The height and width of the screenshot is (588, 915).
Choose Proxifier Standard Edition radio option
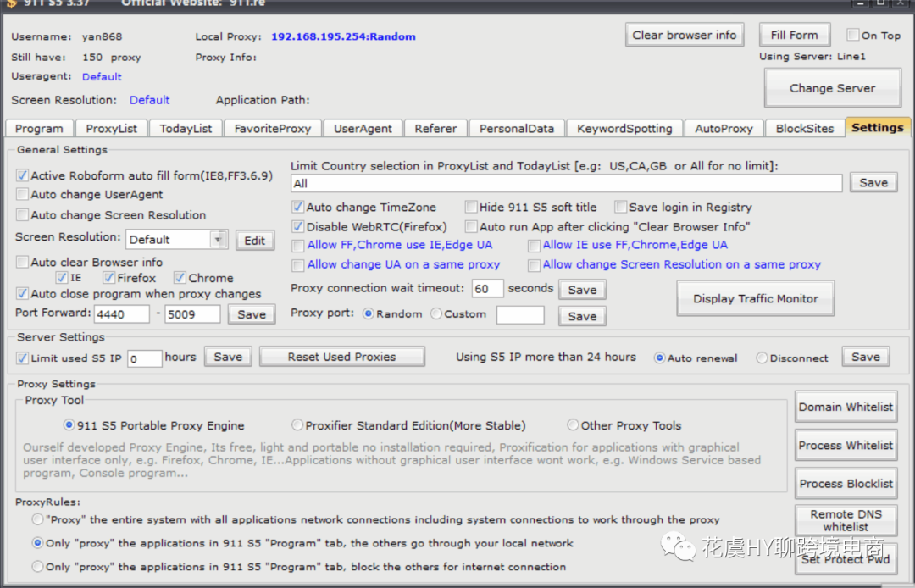297,425
